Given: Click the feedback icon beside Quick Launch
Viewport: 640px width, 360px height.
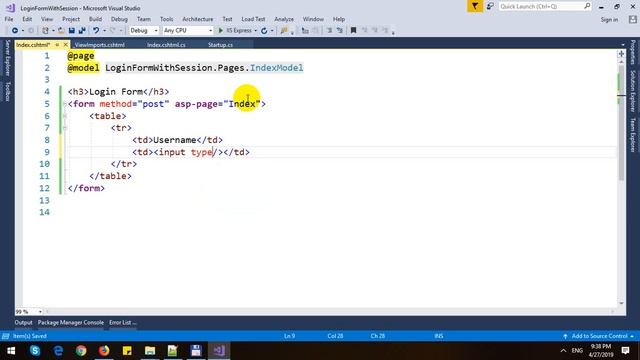Looking at the screenshot, I should click(490, 6).
